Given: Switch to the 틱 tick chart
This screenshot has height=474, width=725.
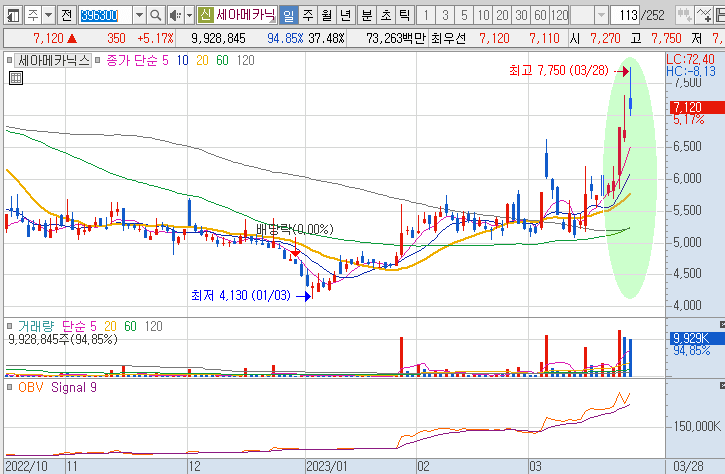Looking at the screenshot, I should (405, 16).
